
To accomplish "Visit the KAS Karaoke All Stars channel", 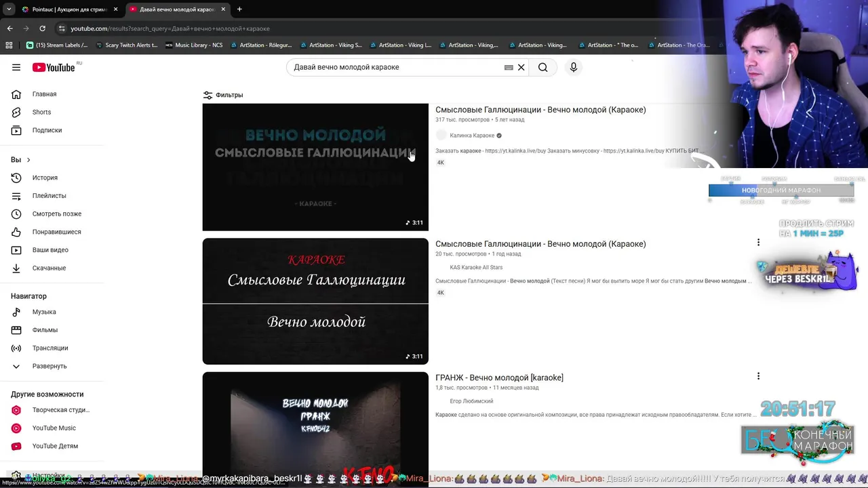I will tap(476, 267).
